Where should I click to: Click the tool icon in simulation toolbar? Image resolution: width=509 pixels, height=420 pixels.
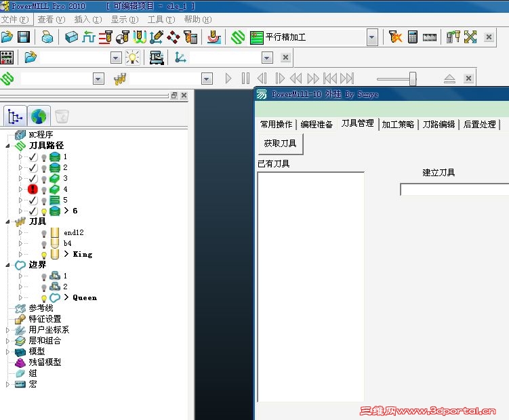pyautogui.click(x=120, y=79)
